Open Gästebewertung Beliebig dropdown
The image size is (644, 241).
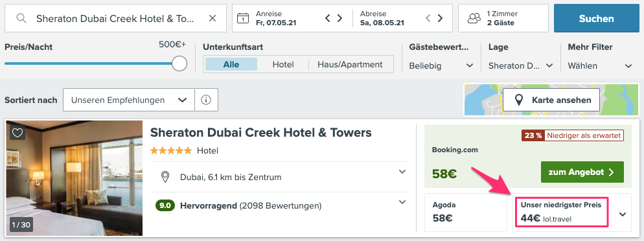coord(441,65)
